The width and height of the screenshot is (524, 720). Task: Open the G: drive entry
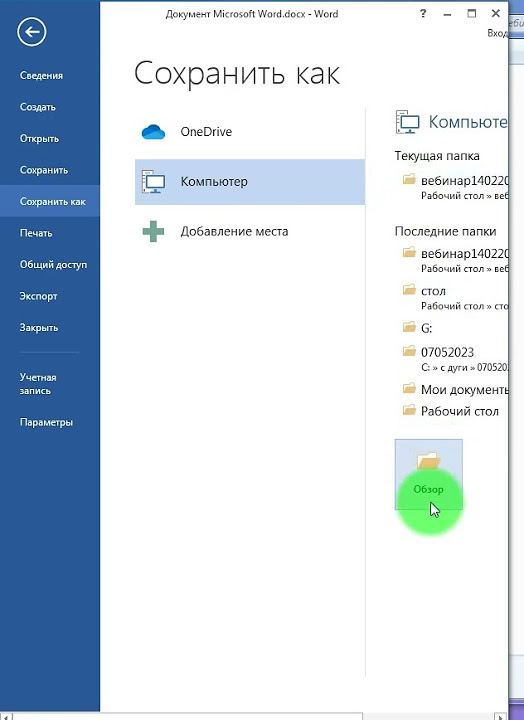click(x=452, y=328)
